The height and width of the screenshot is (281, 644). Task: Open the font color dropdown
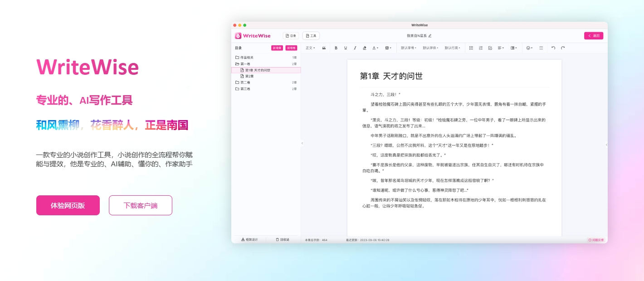click(x=376, y=48)
